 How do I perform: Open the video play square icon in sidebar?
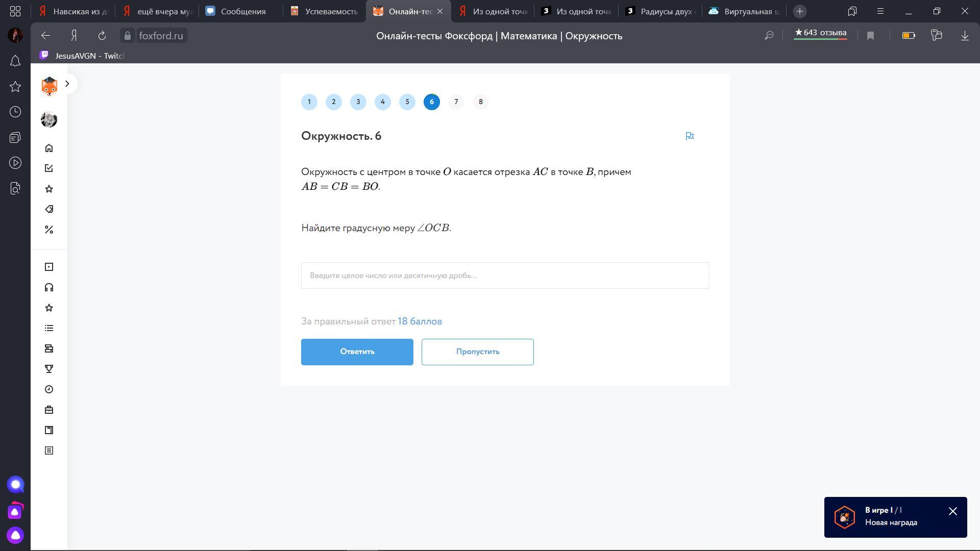click(49, 267)
